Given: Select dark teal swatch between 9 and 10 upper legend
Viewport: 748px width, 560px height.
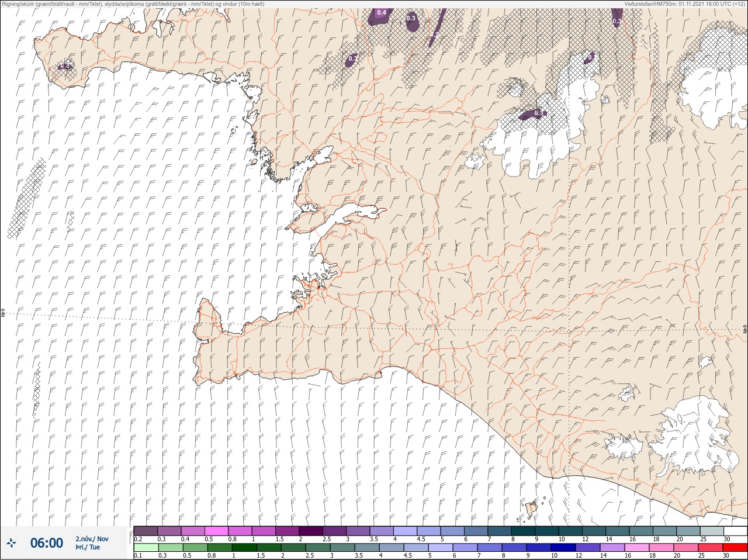Looking at the screenshot, I should (546, 531).
